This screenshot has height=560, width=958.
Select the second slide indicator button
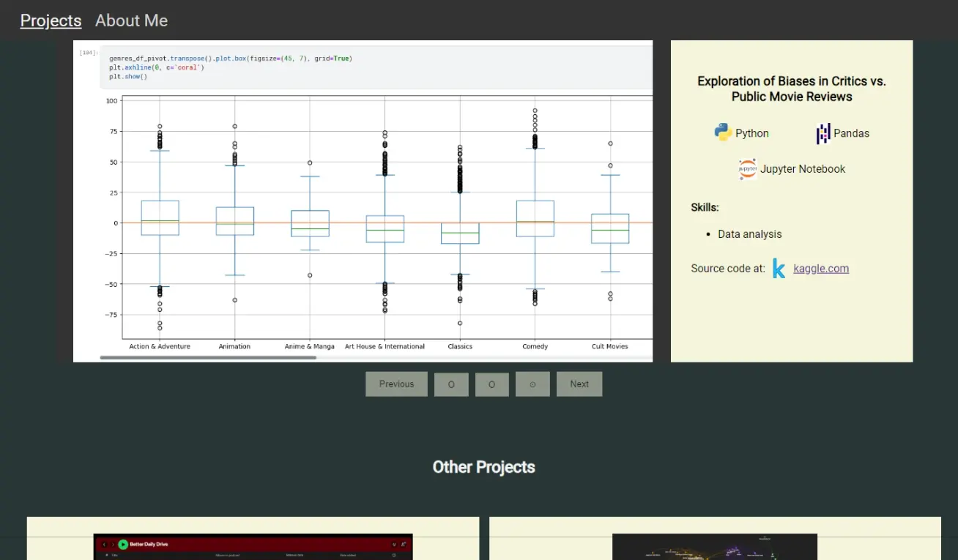[x=492, y=384]
